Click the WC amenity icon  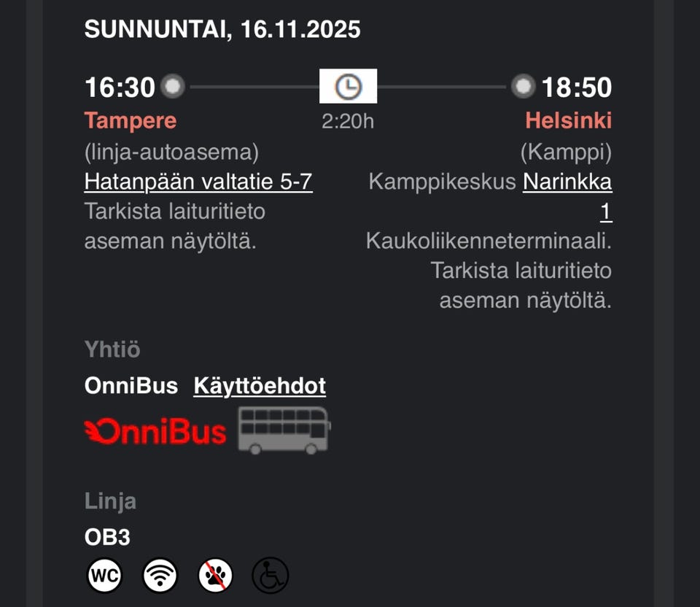pos(104,575)
